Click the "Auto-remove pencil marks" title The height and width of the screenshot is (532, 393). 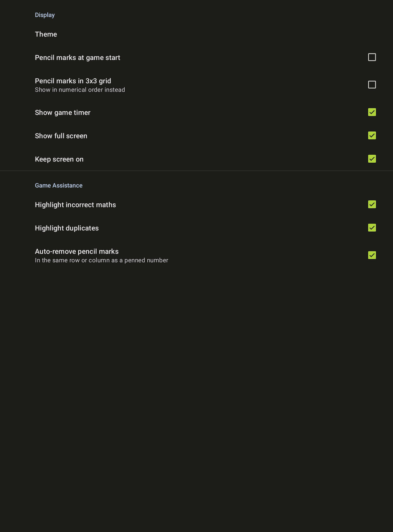(77, 251)
